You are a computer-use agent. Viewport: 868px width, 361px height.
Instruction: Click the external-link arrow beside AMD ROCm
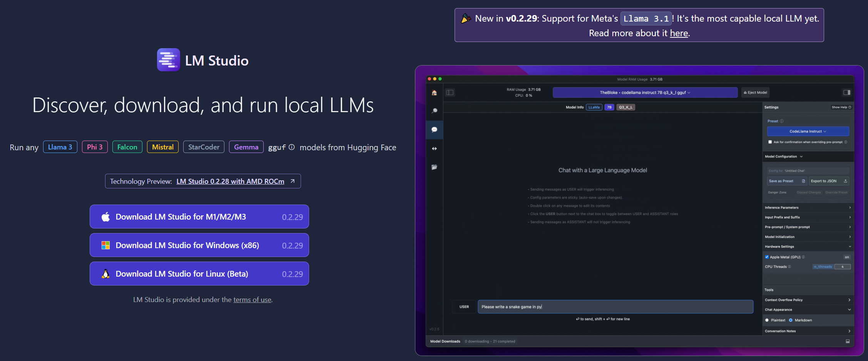click(293, 181)
